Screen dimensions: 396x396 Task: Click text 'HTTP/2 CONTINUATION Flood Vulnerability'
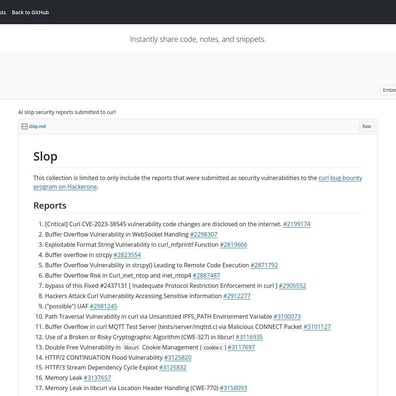(x=104, y=358)
